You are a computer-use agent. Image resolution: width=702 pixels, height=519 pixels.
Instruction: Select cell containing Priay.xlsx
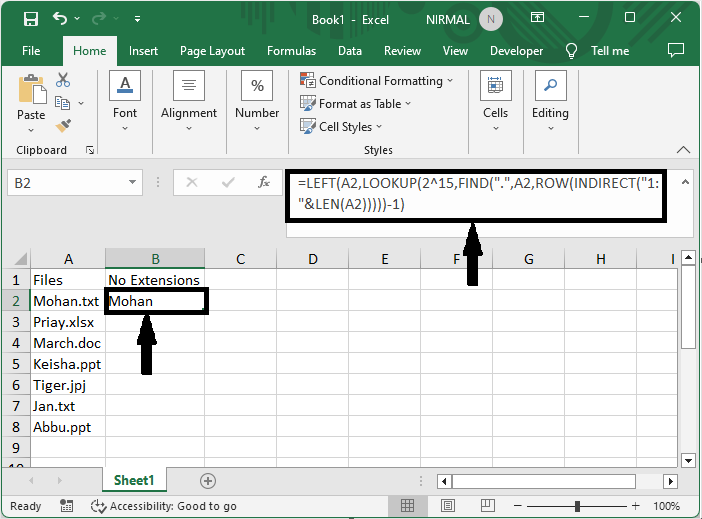[68, 322]
